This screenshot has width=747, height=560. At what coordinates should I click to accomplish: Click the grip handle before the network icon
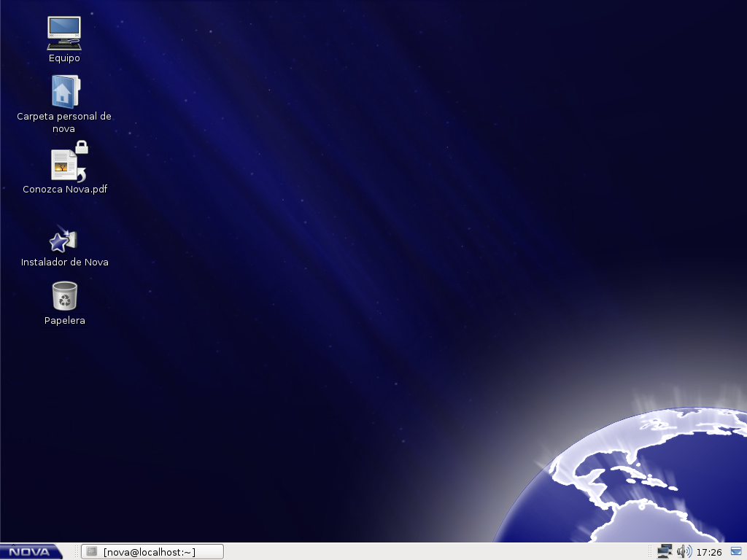pos(651,551)
